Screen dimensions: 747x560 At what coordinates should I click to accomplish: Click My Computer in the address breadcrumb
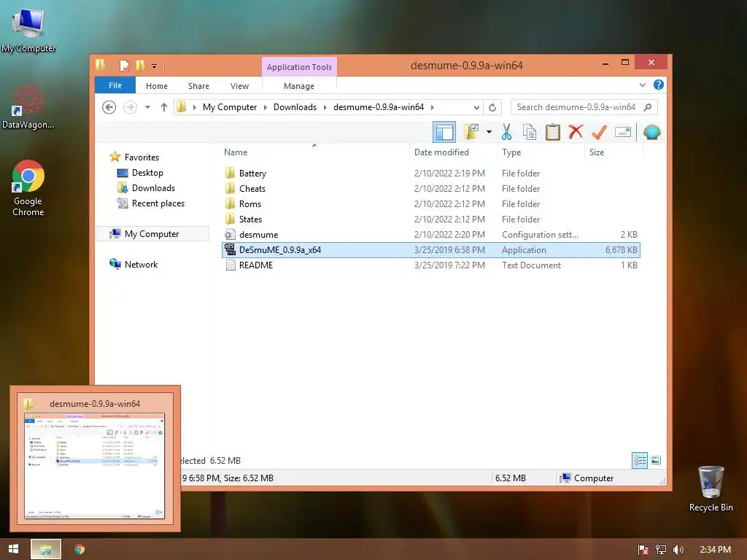pyautogui.click(x=230, y=107)
